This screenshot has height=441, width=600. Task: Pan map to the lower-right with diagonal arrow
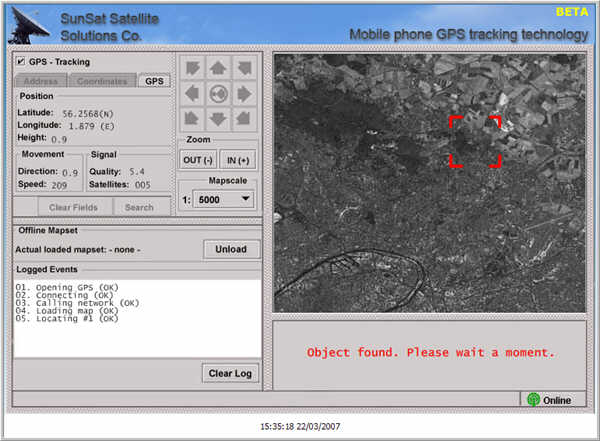coord(244,119)
